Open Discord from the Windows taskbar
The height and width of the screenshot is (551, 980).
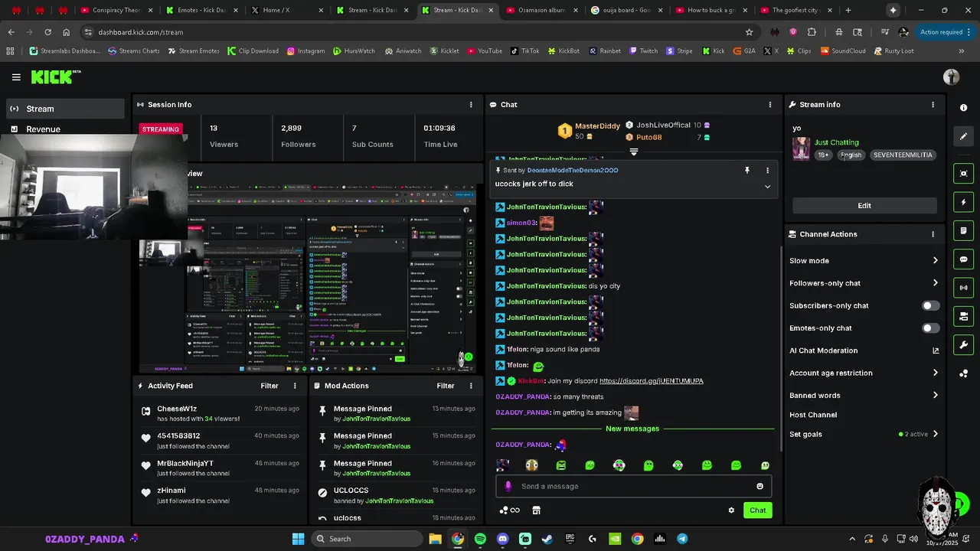click(x=502, y=539)
